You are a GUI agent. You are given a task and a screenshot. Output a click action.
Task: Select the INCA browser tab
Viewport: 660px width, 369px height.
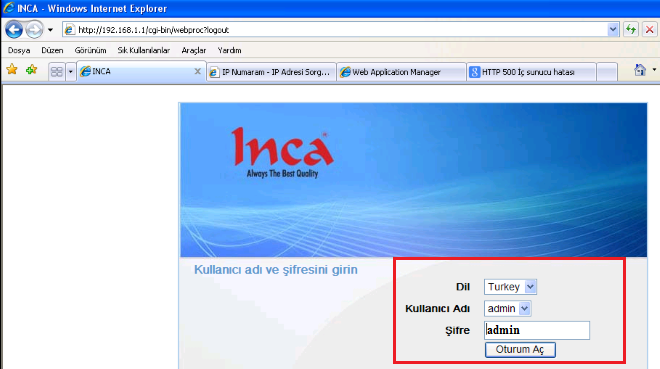(x=136, y=72)
